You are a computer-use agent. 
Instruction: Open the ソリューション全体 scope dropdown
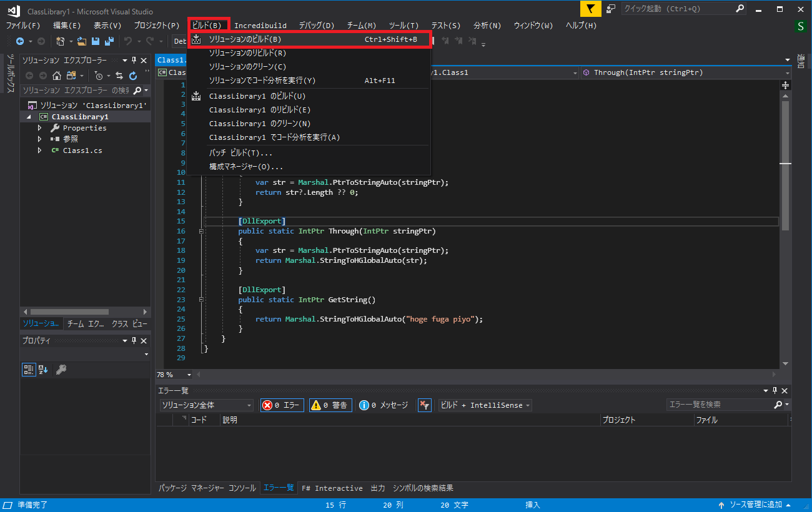206,405
